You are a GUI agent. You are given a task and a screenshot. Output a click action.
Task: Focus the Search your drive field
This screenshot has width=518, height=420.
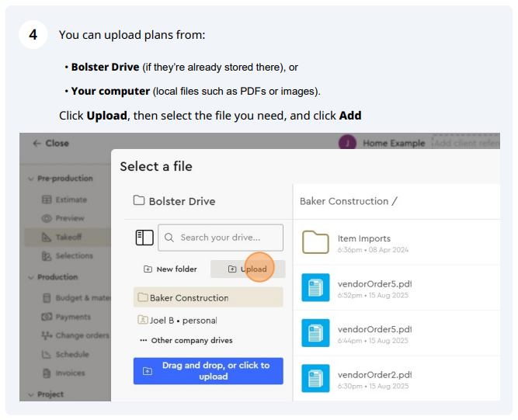(x=221, y=238)
